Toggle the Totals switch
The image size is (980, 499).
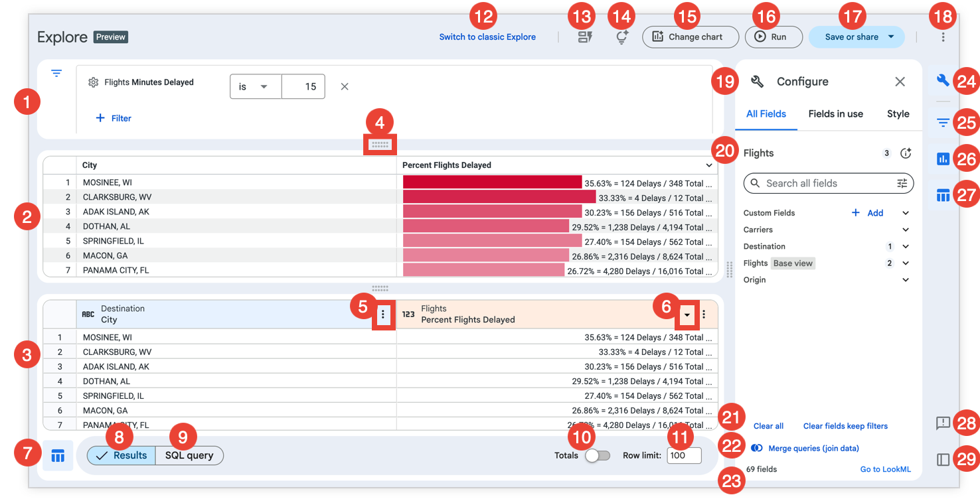click(x=598, y=456)
